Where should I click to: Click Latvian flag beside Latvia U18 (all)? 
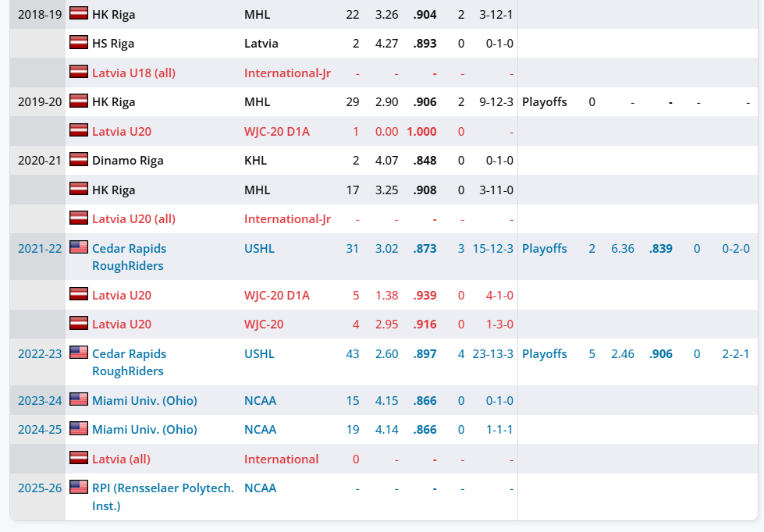tap(79, 72)
